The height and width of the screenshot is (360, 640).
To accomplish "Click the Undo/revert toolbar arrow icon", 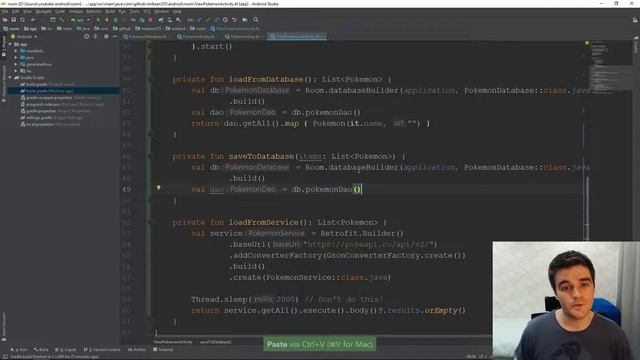I will 234,20.
